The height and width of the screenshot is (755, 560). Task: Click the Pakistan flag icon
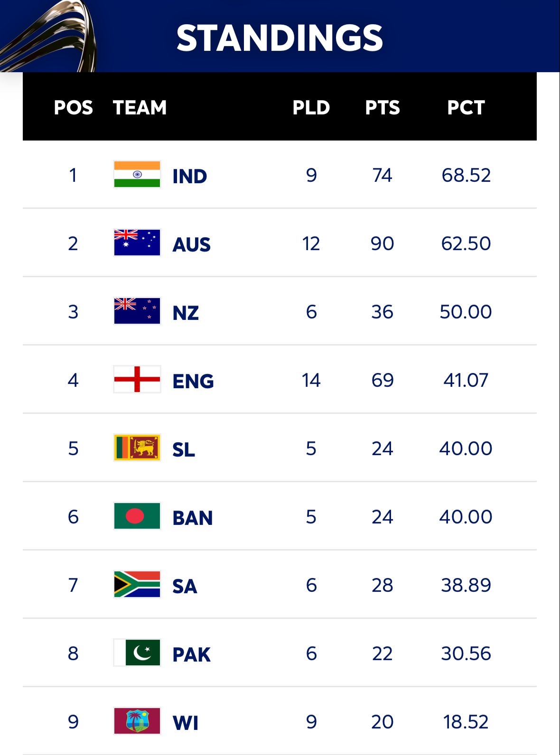(137, 653)
